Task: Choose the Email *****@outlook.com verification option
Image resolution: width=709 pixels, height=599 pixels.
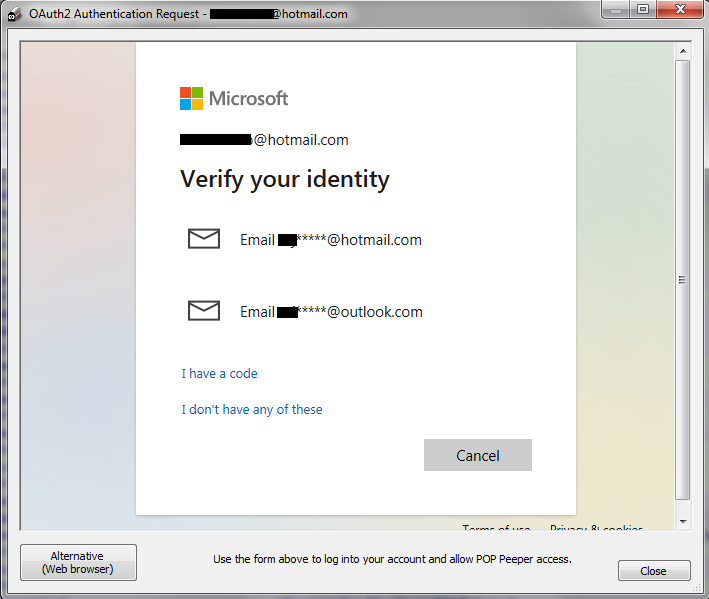Action: (331, 311)
